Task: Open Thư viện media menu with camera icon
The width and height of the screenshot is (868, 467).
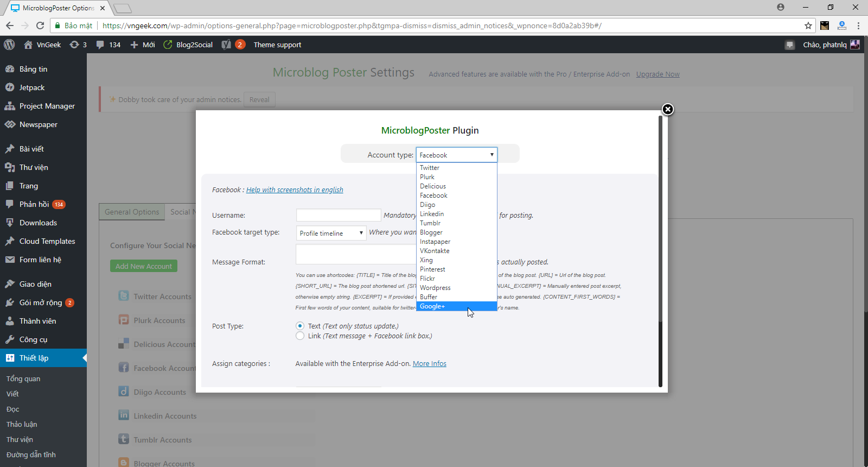Action: pyautogui.click(x=43, y=167)
